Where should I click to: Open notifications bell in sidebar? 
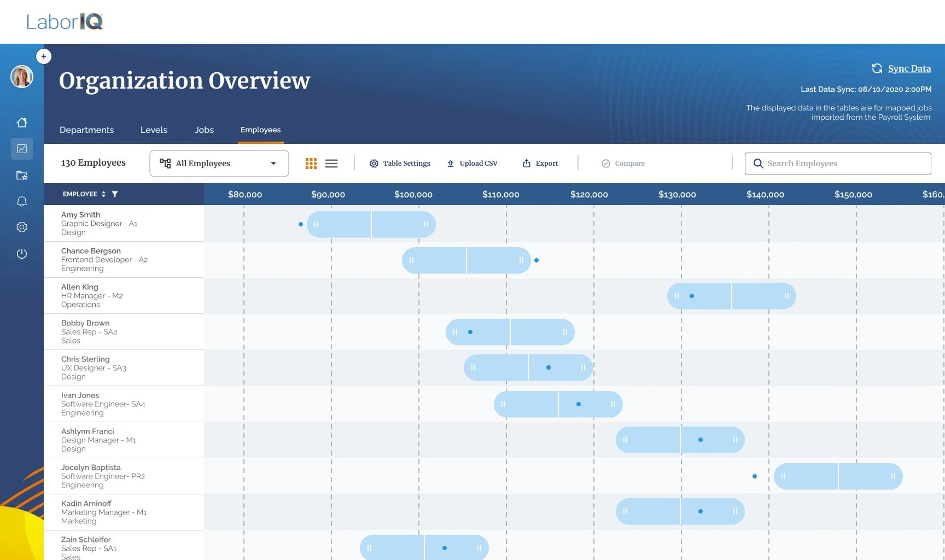pyautogui.click(x=22, y=201)
